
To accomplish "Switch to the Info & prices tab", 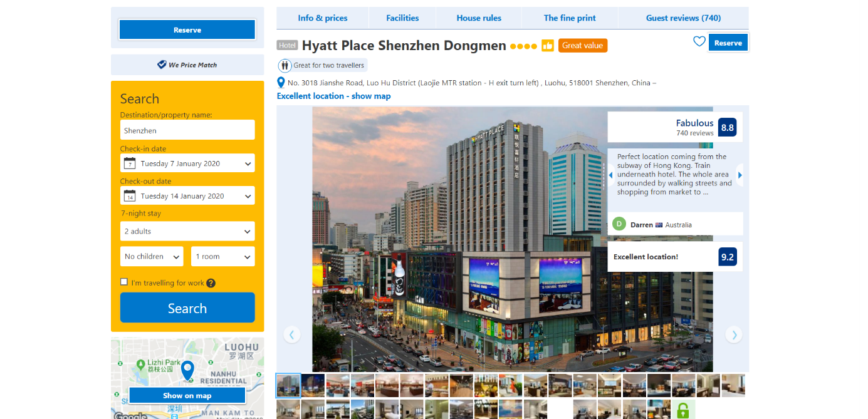I will pos(323,18).
